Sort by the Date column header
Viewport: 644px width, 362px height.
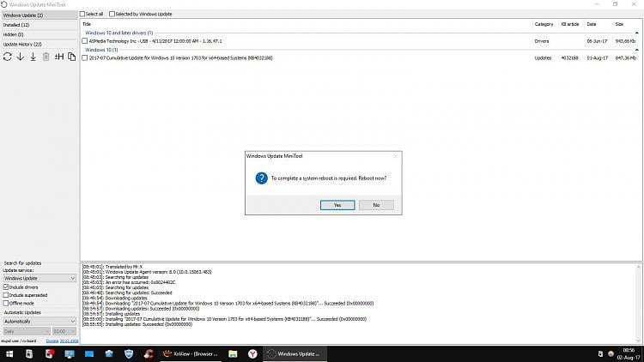[592, 24]
